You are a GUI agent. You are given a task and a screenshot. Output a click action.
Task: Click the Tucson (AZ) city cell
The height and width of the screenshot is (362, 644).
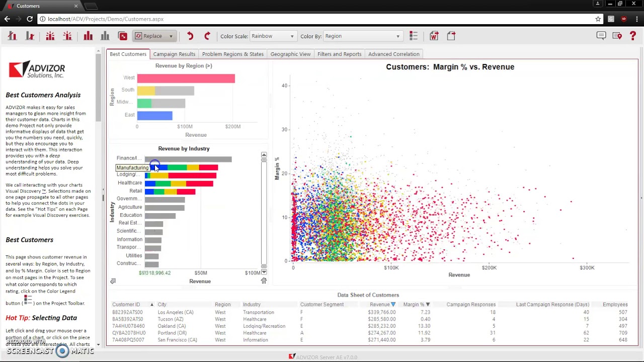[x=171, y=319]
